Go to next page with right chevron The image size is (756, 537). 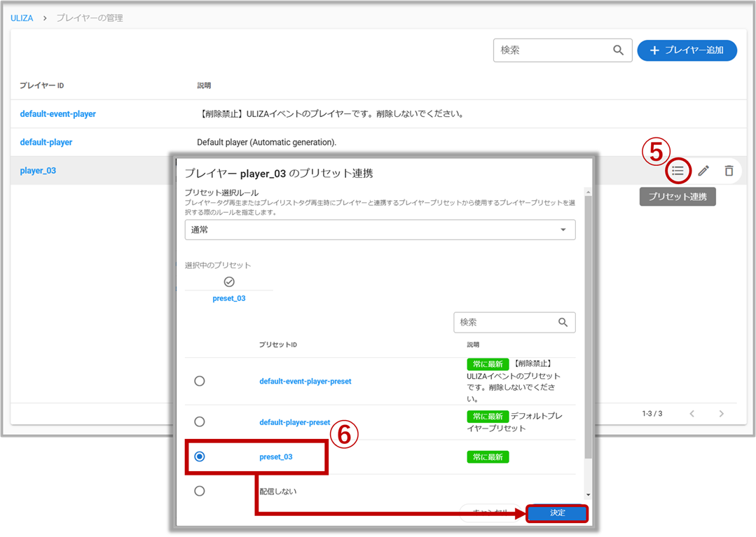tap(721, 414)
